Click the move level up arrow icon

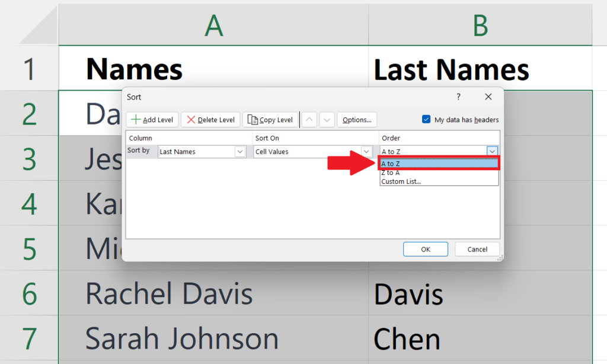[309, 119]
